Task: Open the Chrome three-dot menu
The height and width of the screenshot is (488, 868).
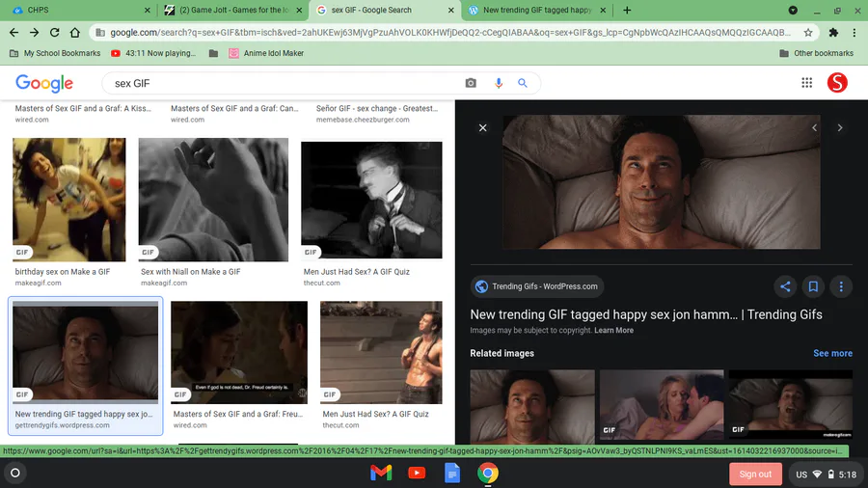Action: tap(854, 33)
